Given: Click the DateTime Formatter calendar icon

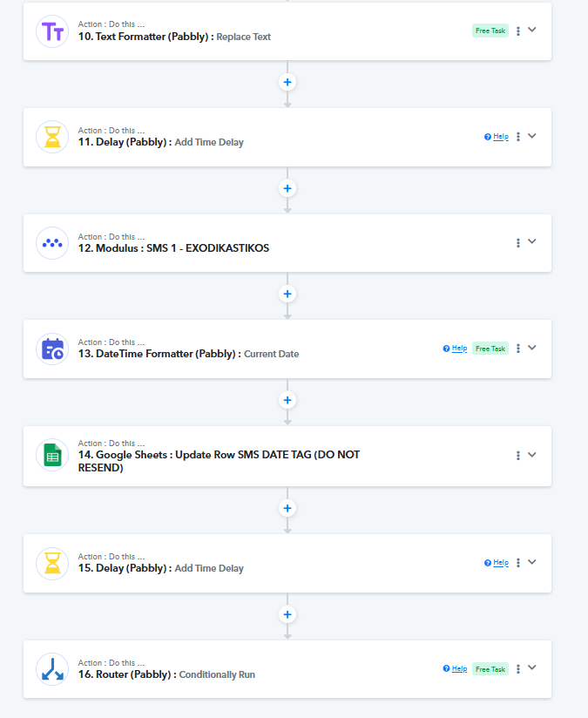Looking at the screenshot, I should pyautogui.click(x=52, y=349).
